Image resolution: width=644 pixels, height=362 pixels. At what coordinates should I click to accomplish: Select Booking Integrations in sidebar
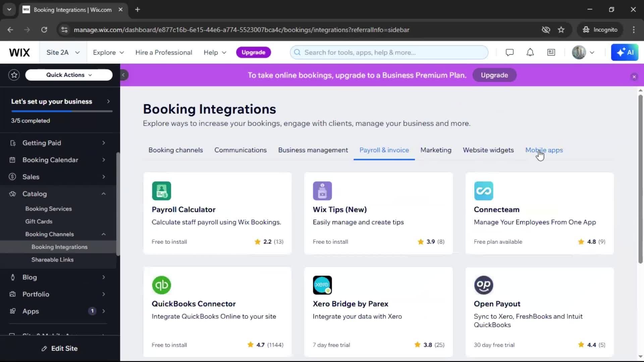[58, 247]
